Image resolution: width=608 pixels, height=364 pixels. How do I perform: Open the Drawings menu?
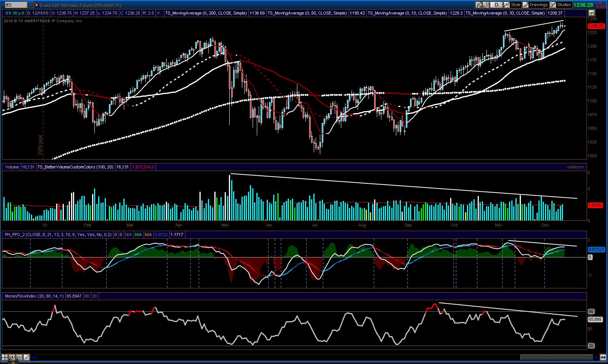(535, 5)
